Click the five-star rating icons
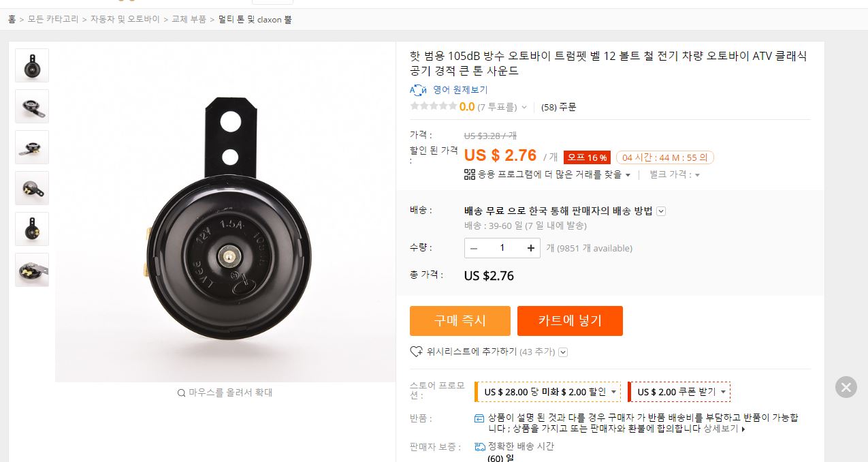This screenshot has height=462, width=868. point(433,106)
